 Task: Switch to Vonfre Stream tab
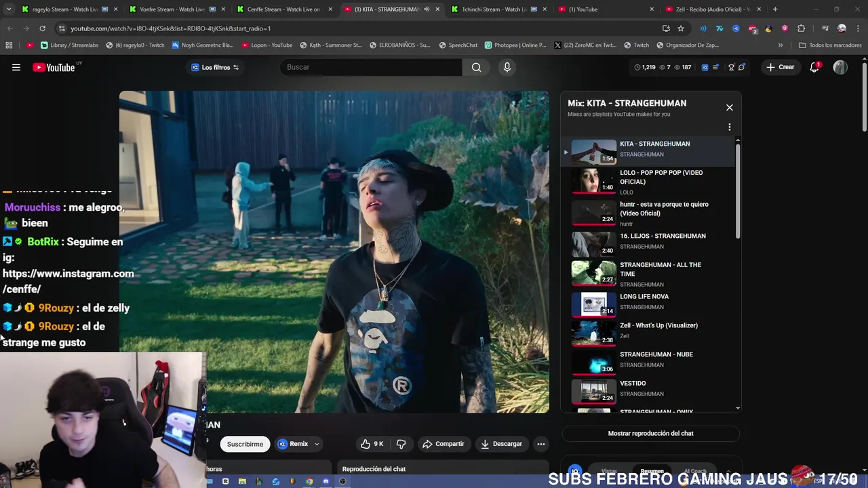[173, 9]
